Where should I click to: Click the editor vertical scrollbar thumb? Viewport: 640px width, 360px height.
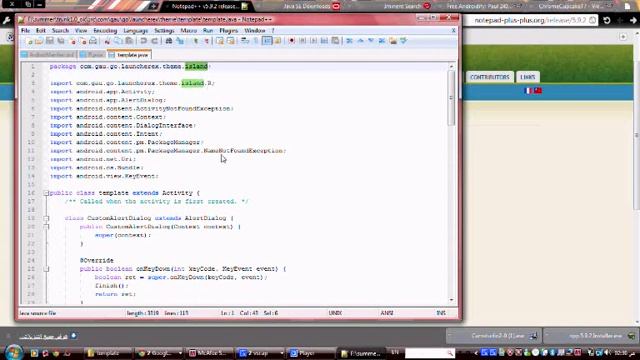(x=451, y=98)
